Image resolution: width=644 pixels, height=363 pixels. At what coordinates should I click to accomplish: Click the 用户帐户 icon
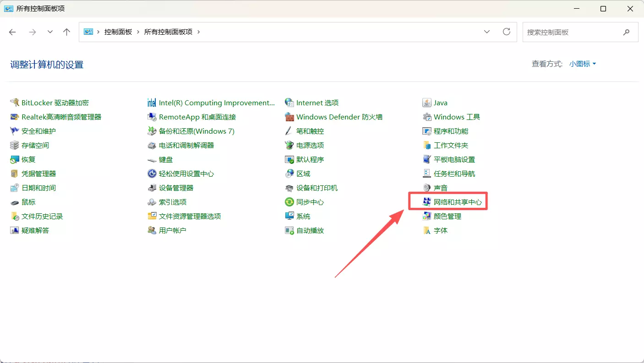coord(152,230)
